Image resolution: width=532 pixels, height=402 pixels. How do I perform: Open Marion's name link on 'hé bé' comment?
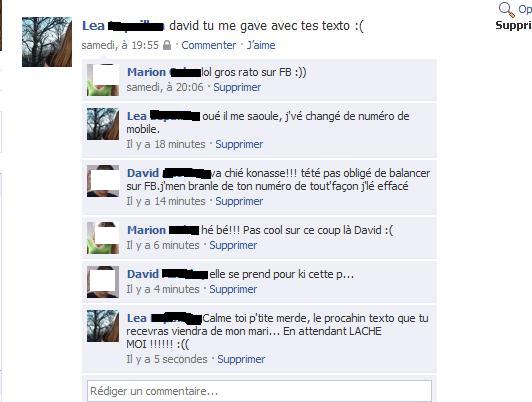coord(146,230)
